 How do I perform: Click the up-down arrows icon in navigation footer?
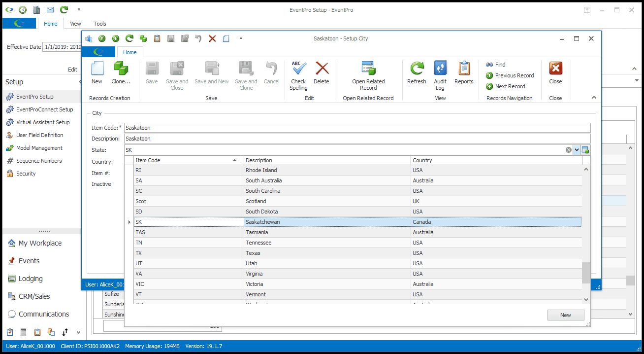point(64,332)
